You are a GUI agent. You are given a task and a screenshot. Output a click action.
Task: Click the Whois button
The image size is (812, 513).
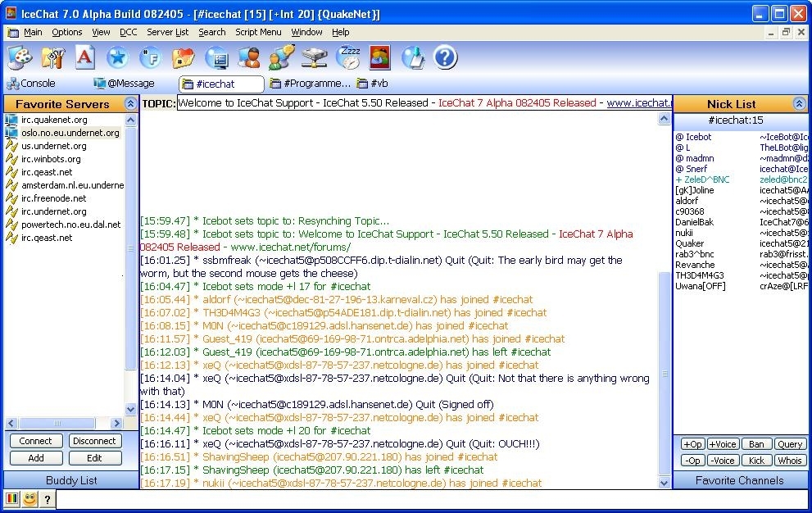click(790, 461)
